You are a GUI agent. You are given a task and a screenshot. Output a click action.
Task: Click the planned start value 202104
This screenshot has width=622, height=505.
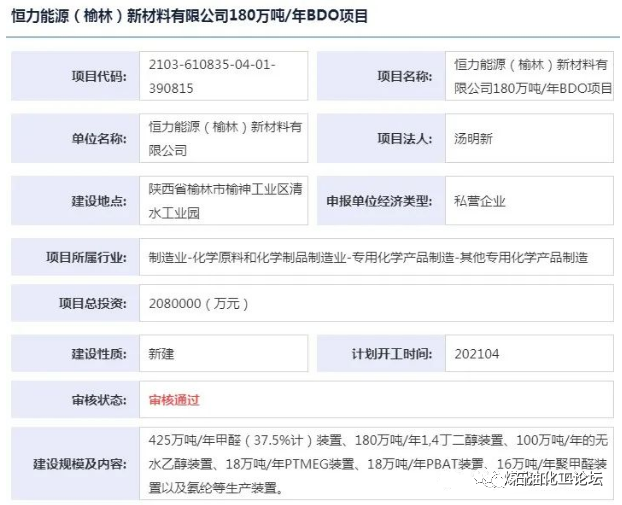click(477, 353)
